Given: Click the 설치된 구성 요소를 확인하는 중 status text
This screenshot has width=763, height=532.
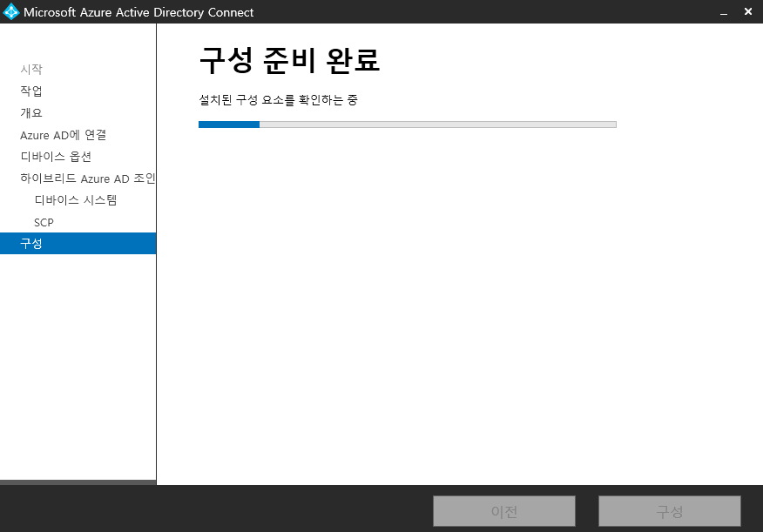Looking at the screenshot, I should click(279, 100).
